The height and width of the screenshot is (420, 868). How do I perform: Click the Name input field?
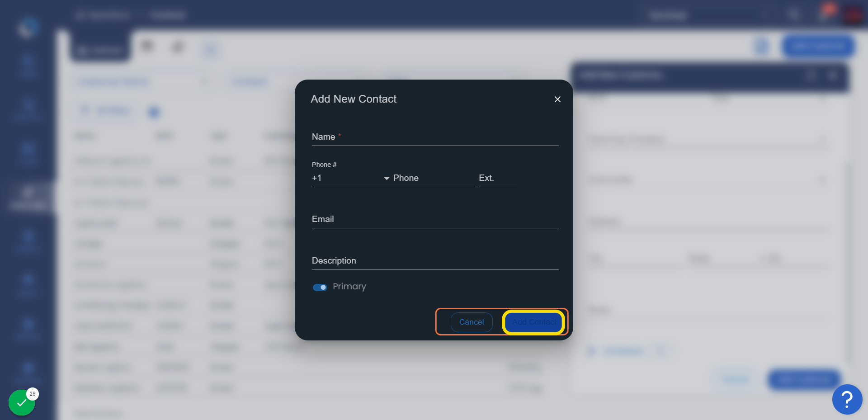(435, 137)
